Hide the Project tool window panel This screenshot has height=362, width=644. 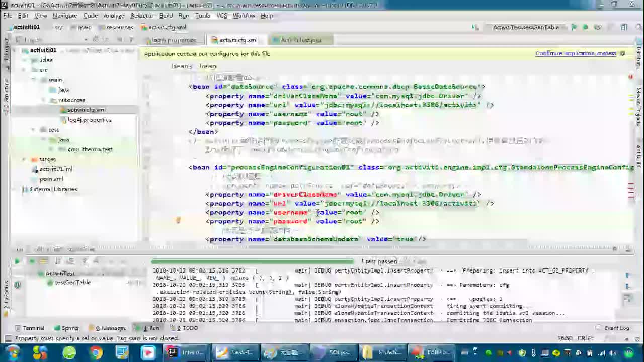(131, 39)
